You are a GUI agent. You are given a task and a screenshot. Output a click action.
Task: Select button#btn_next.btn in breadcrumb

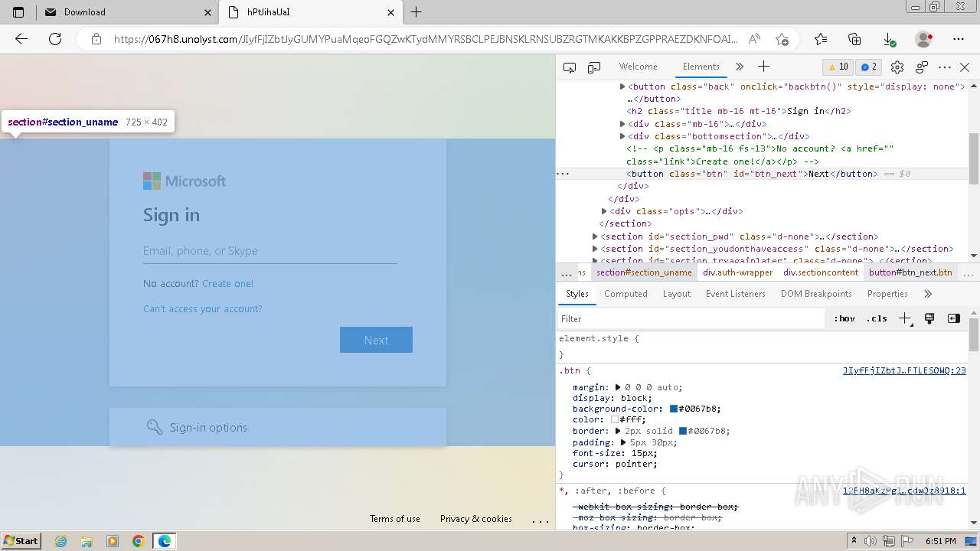click(910, 272)
